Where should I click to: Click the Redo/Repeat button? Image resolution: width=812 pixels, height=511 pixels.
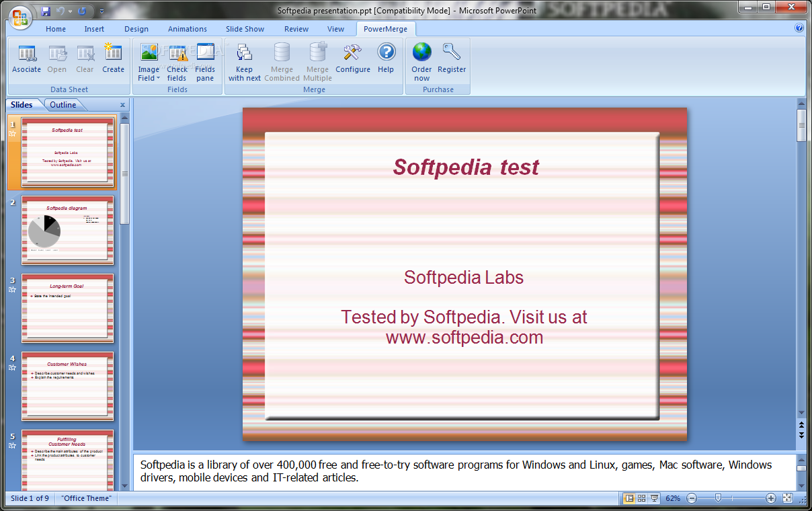82,11
